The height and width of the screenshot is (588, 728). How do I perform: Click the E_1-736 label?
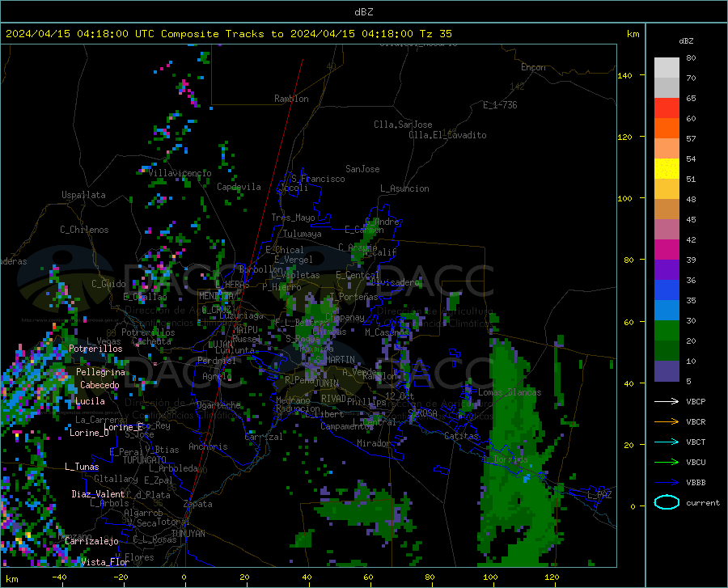point(500,105)
